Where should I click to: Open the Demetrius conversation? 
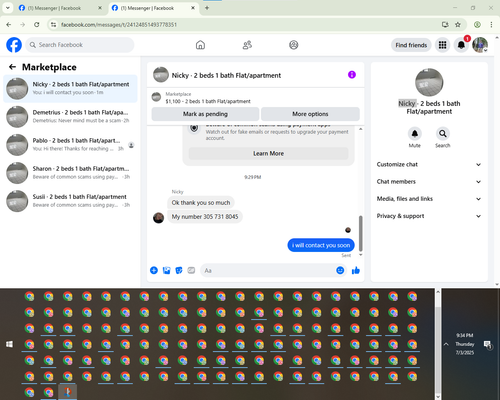coord(70,116)
